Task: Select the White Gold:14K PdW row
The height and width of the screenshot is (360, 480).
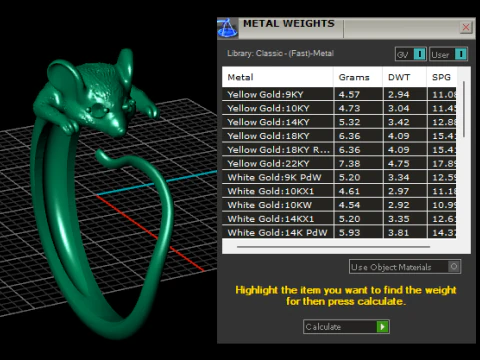Action: [x=339, y=232]
